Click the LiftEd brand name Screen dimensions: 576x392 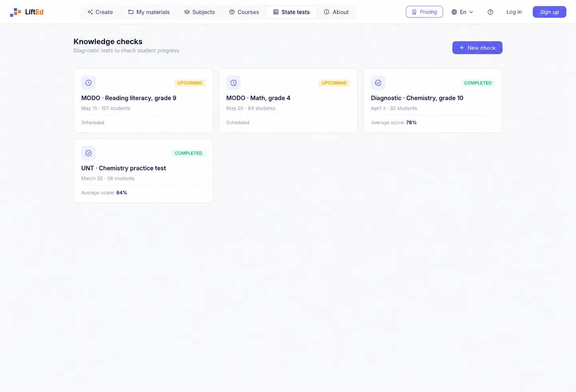coord(34,12)
